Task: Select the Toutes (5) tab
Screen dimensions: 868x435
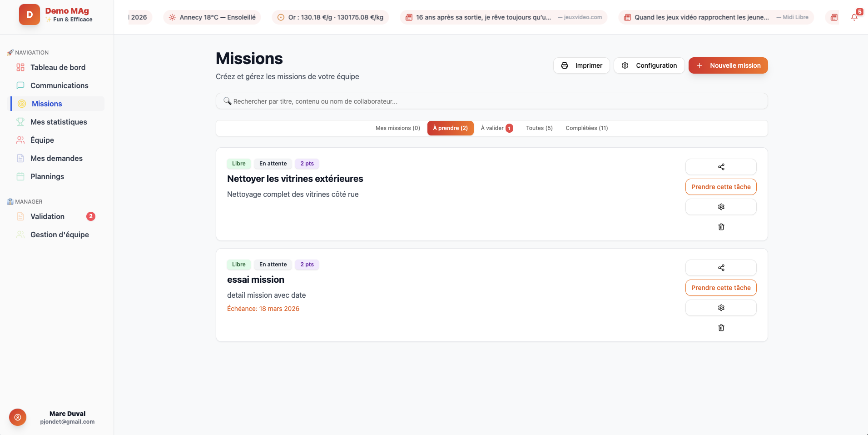Action: [x=539, y=128]
